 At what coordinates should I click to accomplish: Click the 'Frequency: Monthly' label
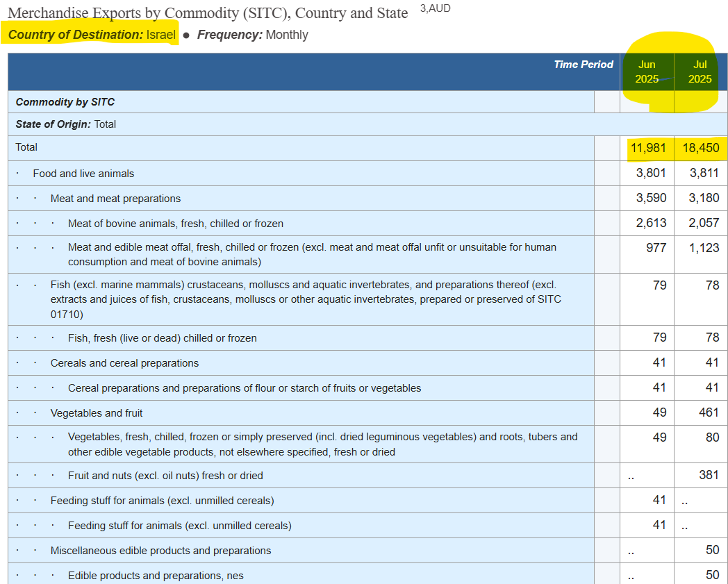click(253, 35)
